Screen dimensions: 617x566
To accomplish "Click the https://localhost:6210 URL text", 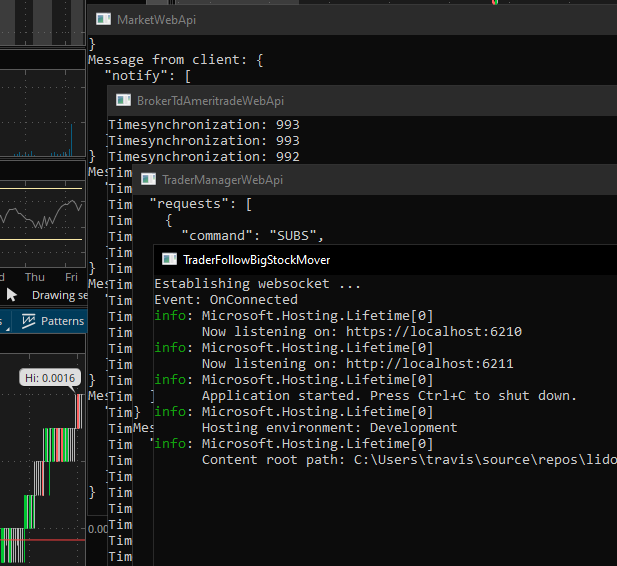I will [x=434, y=332].
